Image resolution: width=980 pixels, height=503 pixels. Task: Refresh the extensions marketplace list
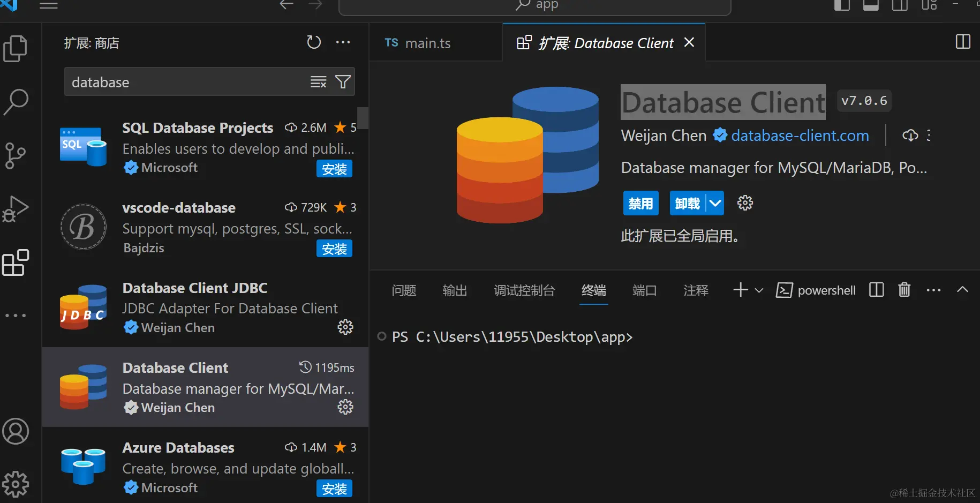(314, 42)
